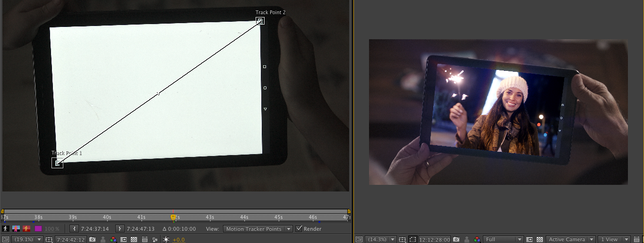The height and width of the screenshot is (243, 644).
Task: Toggle pixel aspect ratio correction in composition panel
Action: click(x=636, y=239)
